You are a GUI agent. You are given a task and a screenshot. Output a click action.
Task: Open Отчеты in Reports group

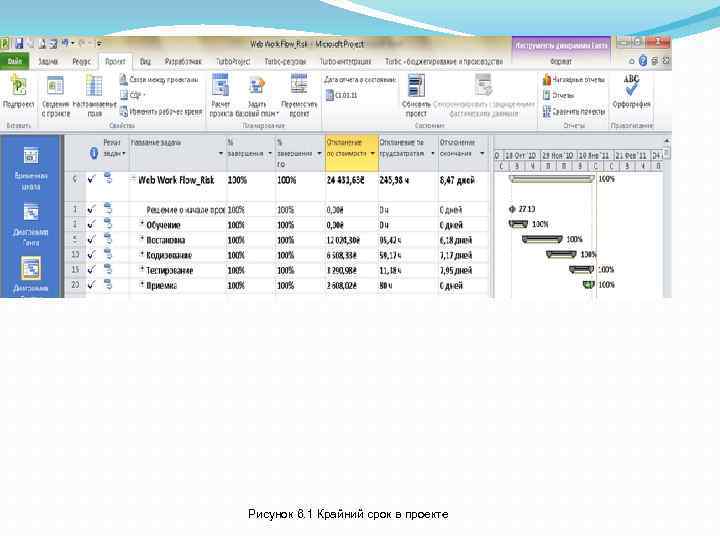coord(558,96)
